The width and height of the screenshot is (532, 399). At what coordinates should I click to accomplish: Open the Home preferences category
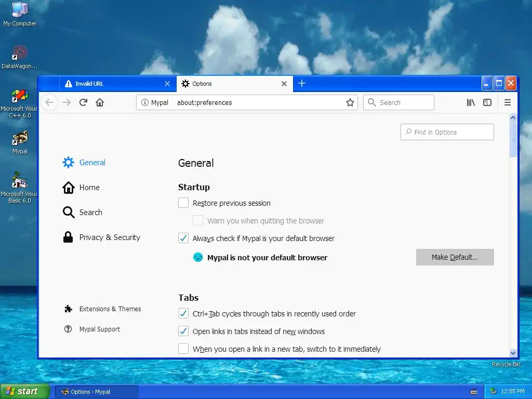[x=81, y=187]
